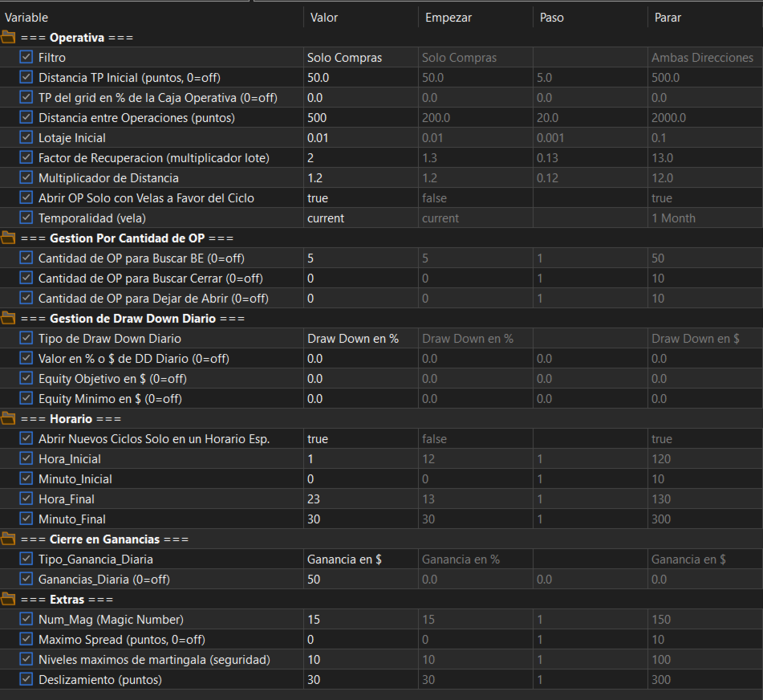Viewport: 763px width, 700px height.
Task: Toggle checkbox for Maximo Spread
Action: coord(26,640)
